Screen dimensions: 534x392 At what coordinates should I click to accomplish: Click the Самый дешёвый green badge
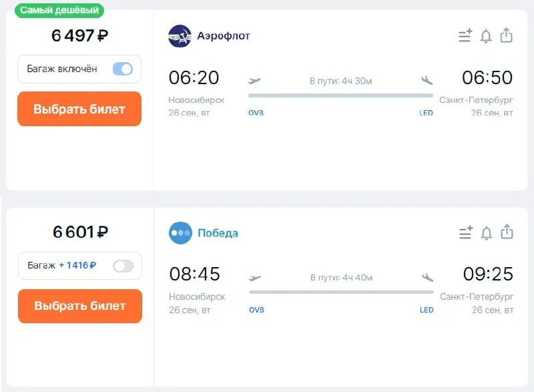pos(60,10)
